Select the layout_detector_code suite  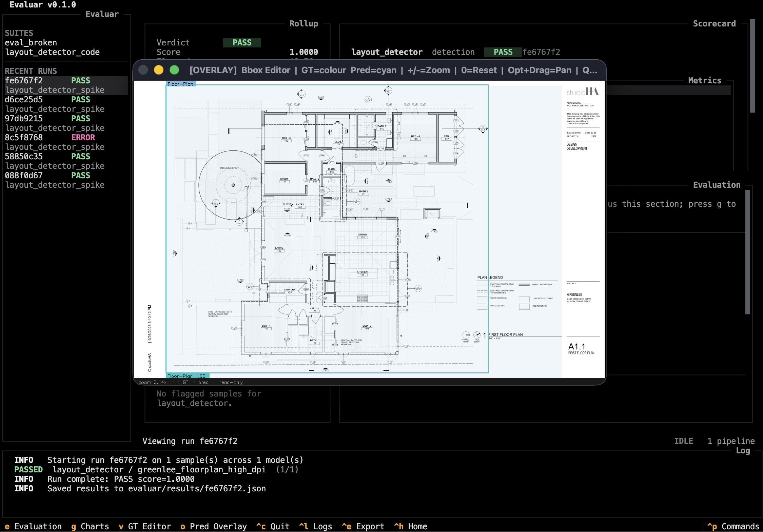point(52,52)
